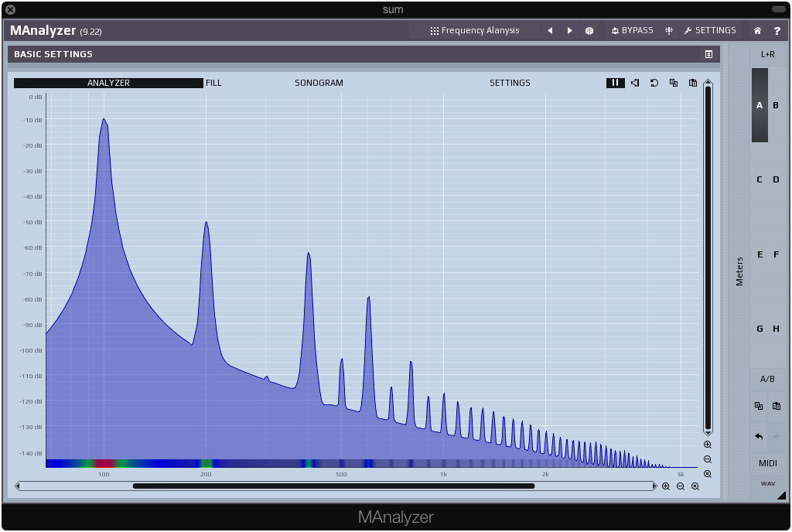The height and width of the screenshot is (532, 792).
Task: Click the channel mode icon beside BYPASS
Action: pyautogui.click(x=669, y=31)
